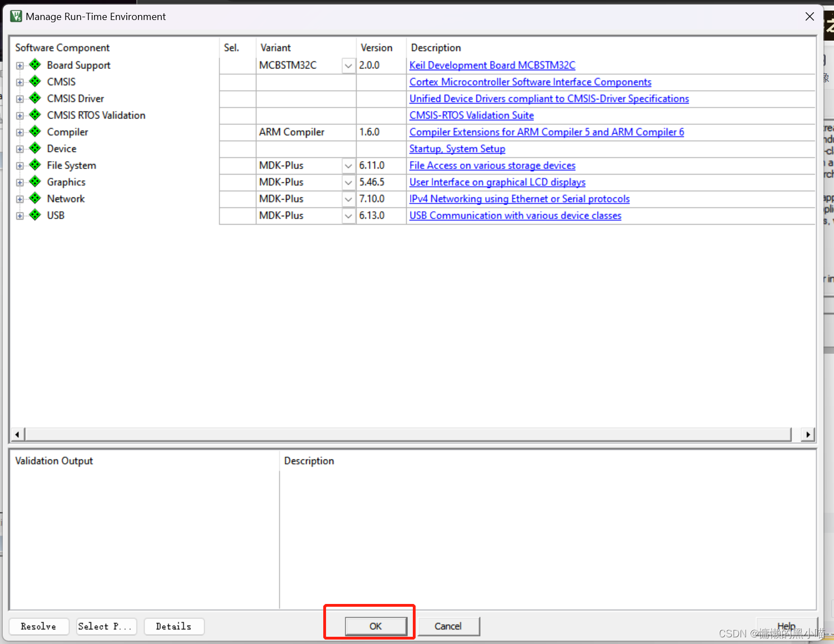Click the CMSIS RTOS Validation component icon
The width and height of the screenshot is (834, 644).
point(35,115)
